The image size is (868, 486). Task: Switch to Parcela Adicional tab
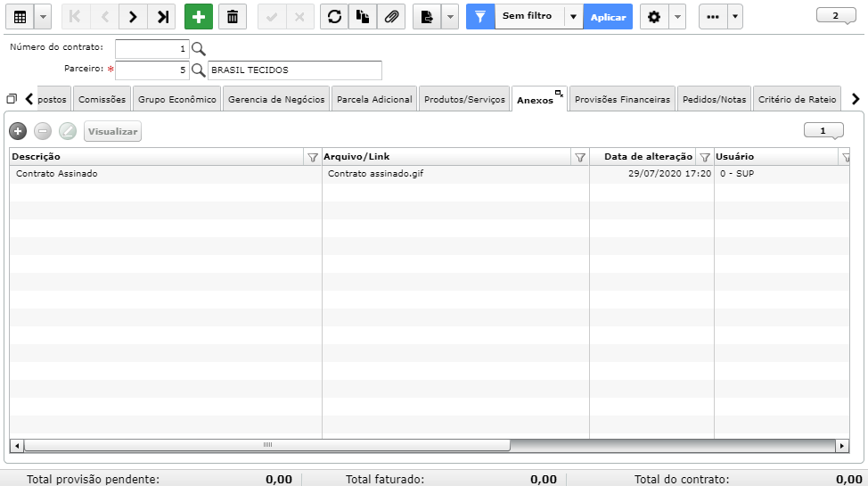click(374, 99)
